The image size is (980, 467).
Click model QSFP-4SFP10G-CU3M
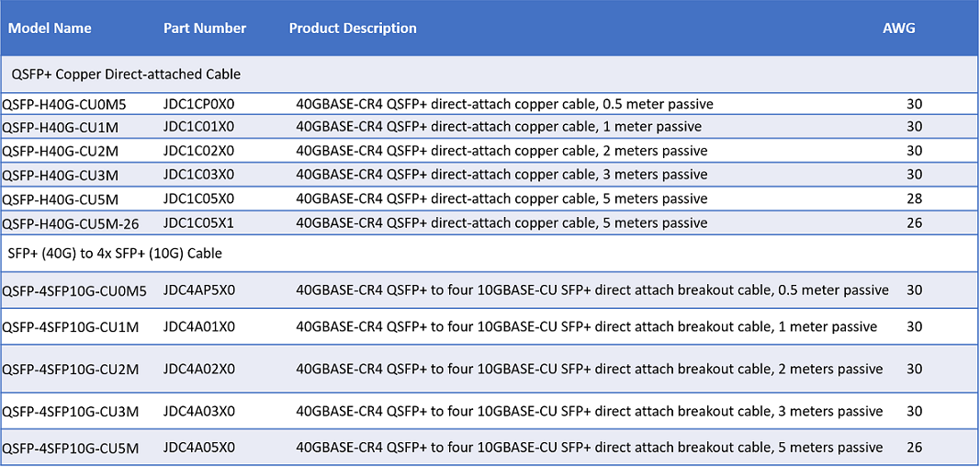[x=71, y=411]
